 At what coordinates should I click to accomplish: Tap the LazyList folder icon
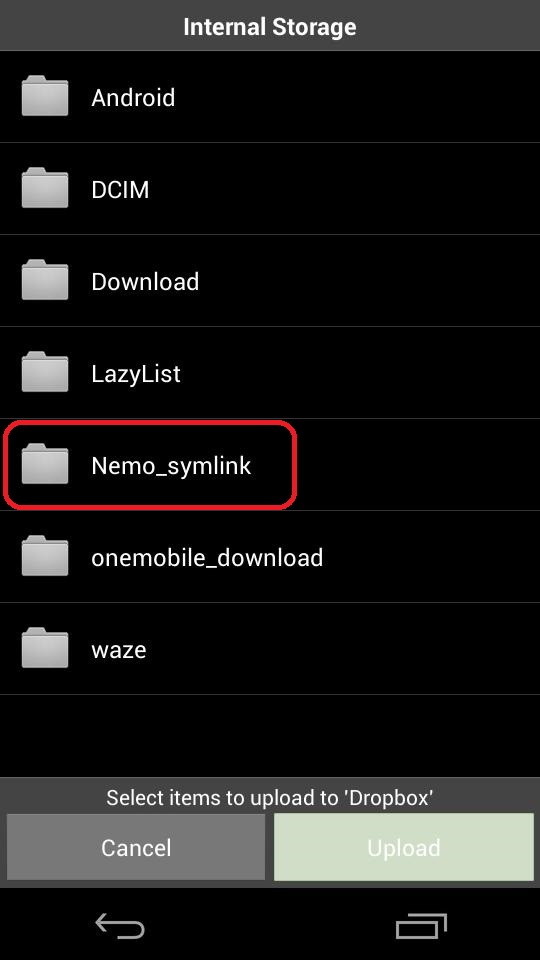45,372
